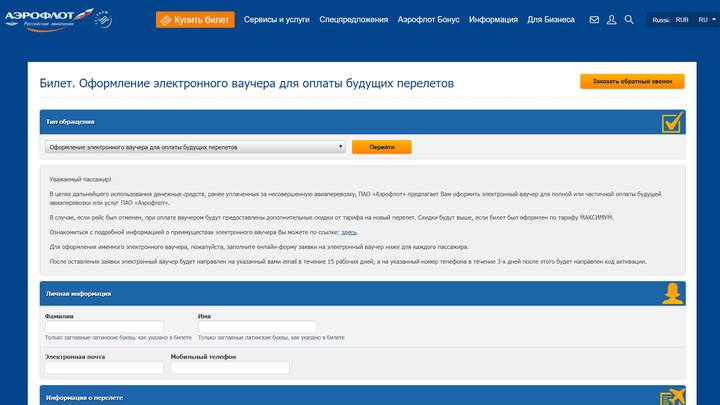The height and width of the screenshot is (405, 720).
Task: Click the person icon in Личная информация header
Action: coord(673,293)
